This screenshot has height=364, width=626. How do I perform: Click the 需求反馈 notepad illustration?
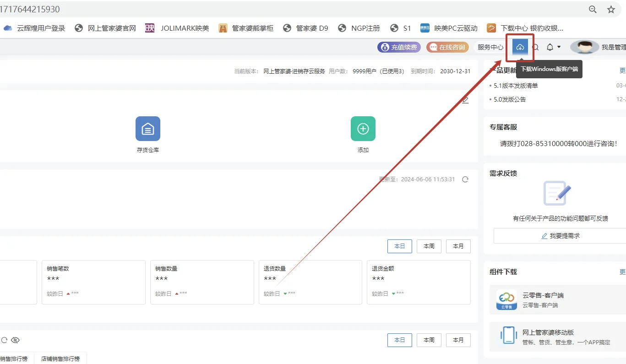(557, 193)
